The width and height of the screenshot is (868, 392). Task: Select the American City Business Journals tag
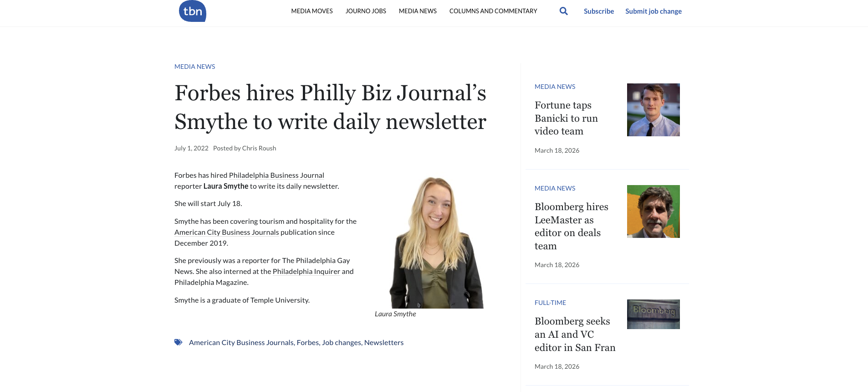[x=241, y=342]
